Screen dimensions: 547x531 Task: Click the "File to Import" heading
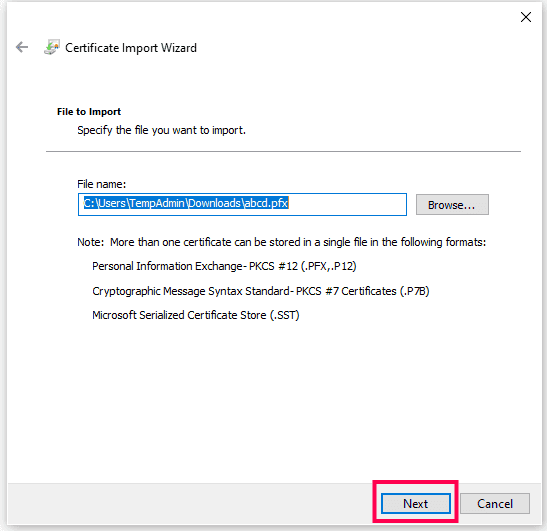tap(89, 112)
